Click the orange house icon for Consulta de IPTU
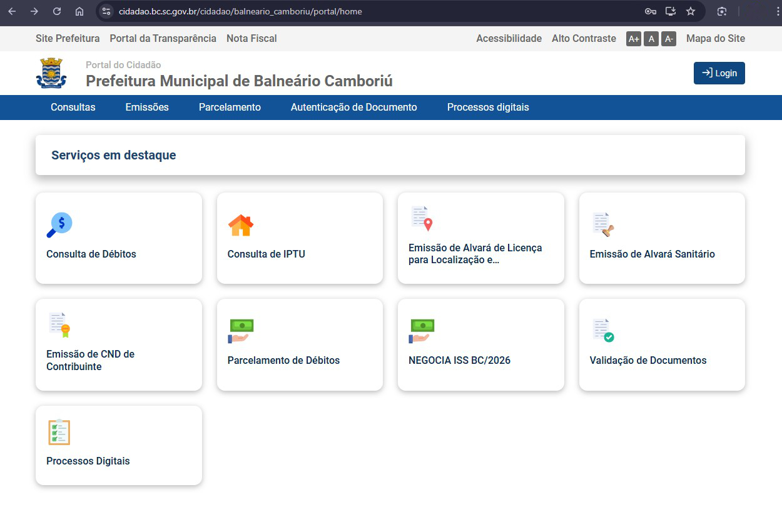Screen dimensions: 782x532 (x=240, y=225)
